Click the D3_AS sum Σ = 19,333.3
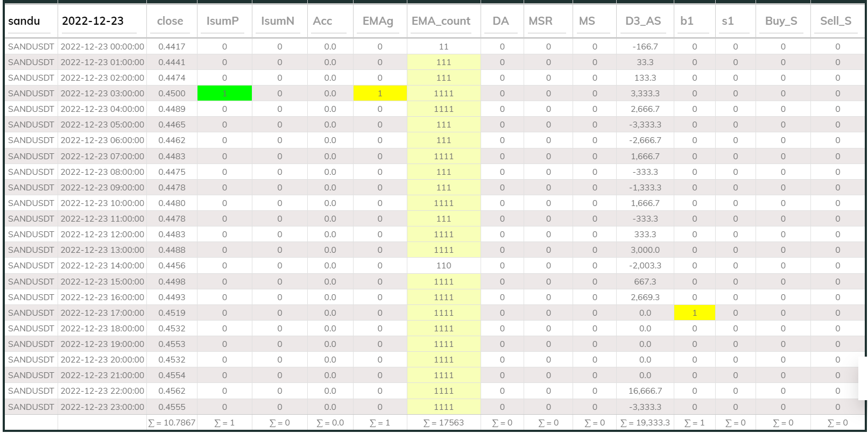 645,423
